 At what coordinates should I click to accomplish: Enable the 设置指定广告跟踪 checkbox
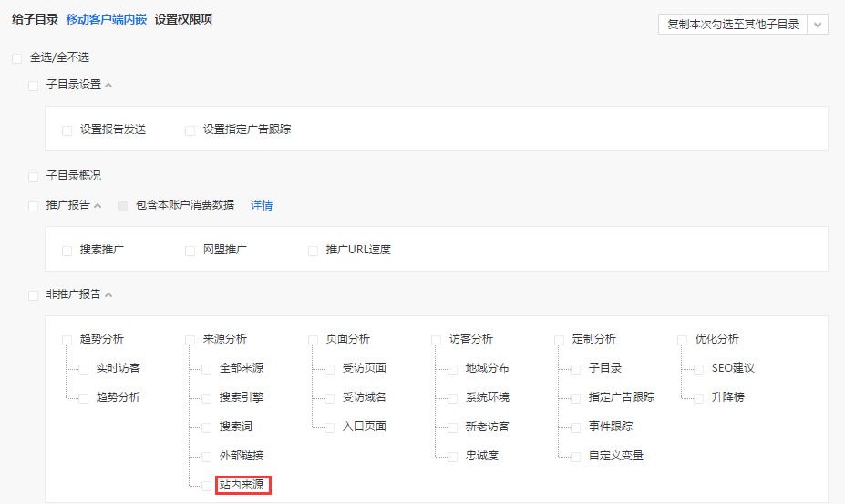(x=191, y=130)
